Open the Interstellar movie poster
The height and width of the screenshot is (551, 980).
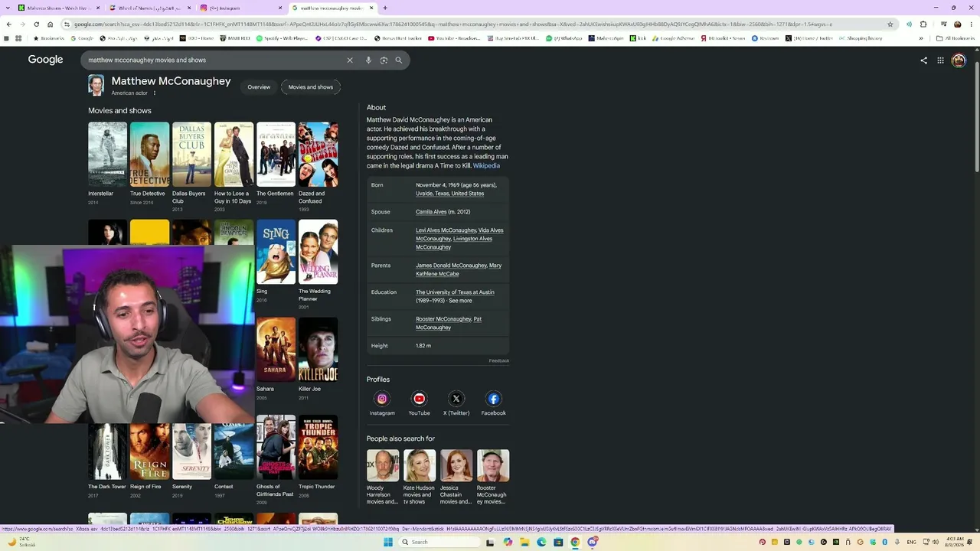pos(107,155)
